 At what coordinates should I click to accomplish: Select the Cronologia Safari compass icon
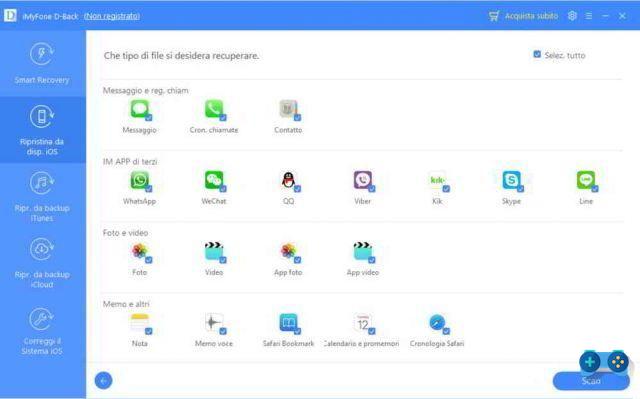(437, 323)
